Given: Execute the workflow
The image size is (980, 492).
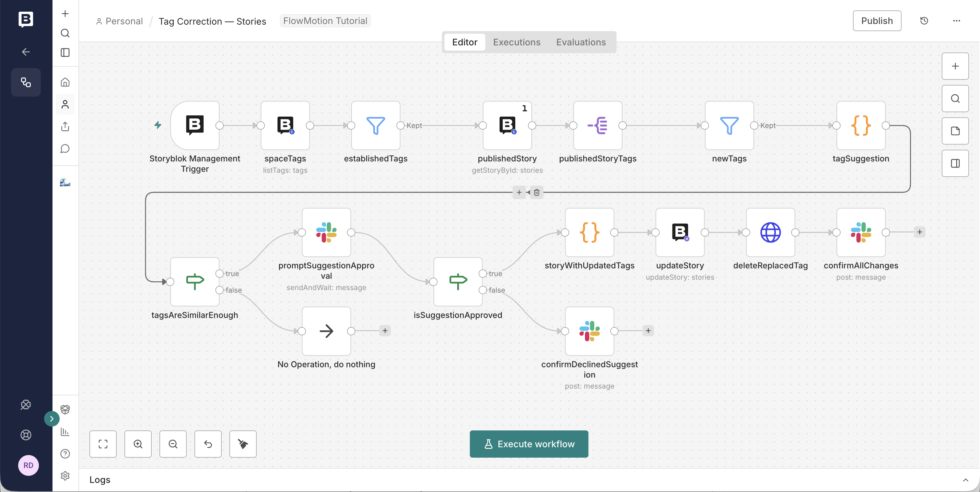Looking at the screenshot, I should [x=529, y=444].
